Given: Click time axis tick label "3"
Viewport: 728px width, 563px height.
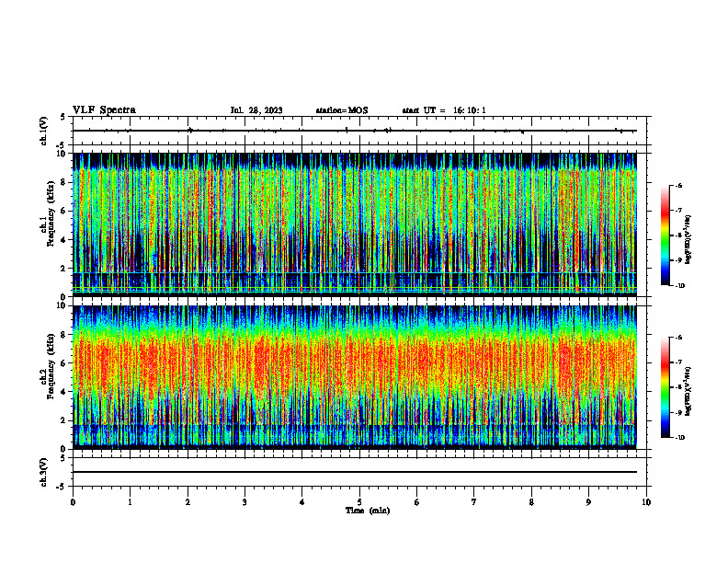Looking at the screenshot, I should (x=245, y=502).
